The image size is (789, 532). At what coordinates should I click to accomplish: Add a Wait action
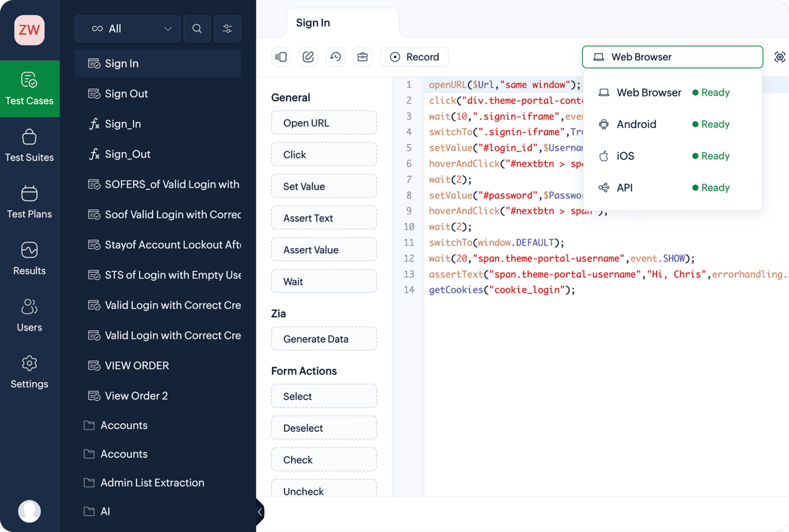(324, 282)
